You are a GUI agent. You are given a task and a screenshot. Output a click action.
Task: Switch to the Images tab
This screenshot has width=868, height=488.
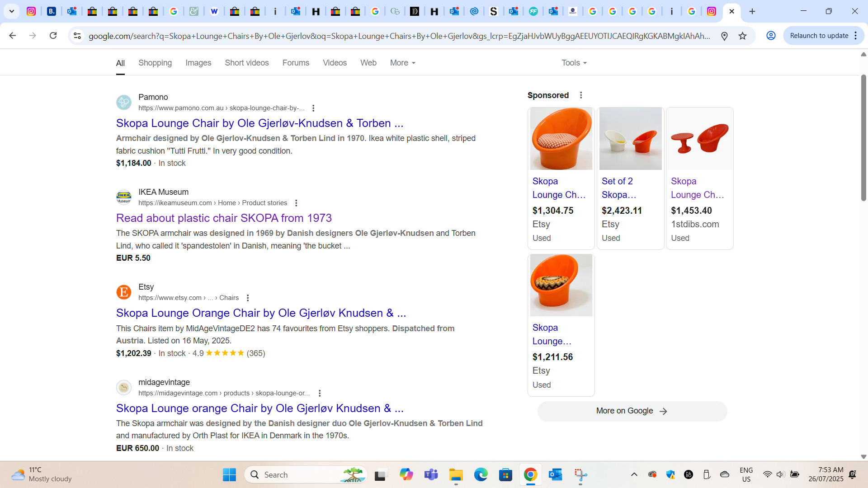198,63
